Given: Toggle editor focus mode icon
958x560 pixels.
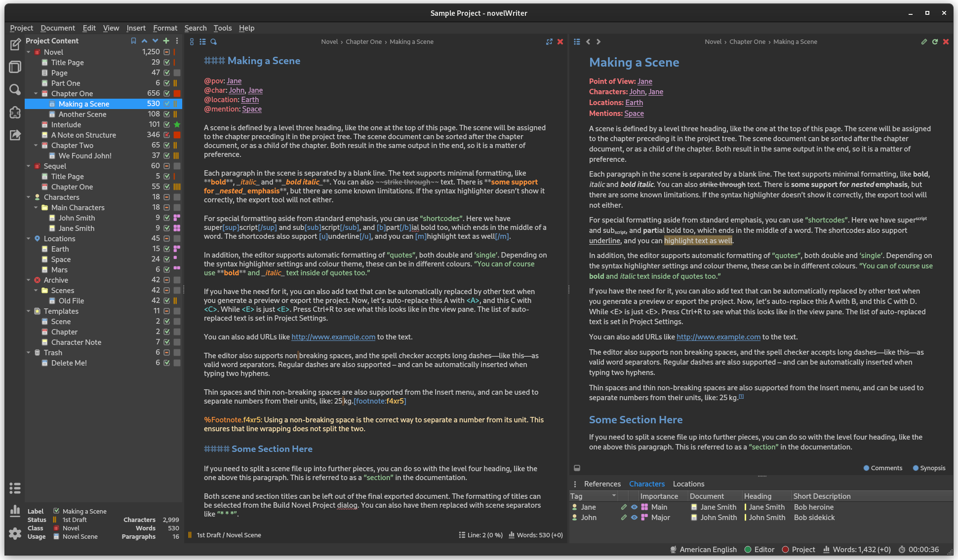Looking at the screenshot, I should pos(549,42).
